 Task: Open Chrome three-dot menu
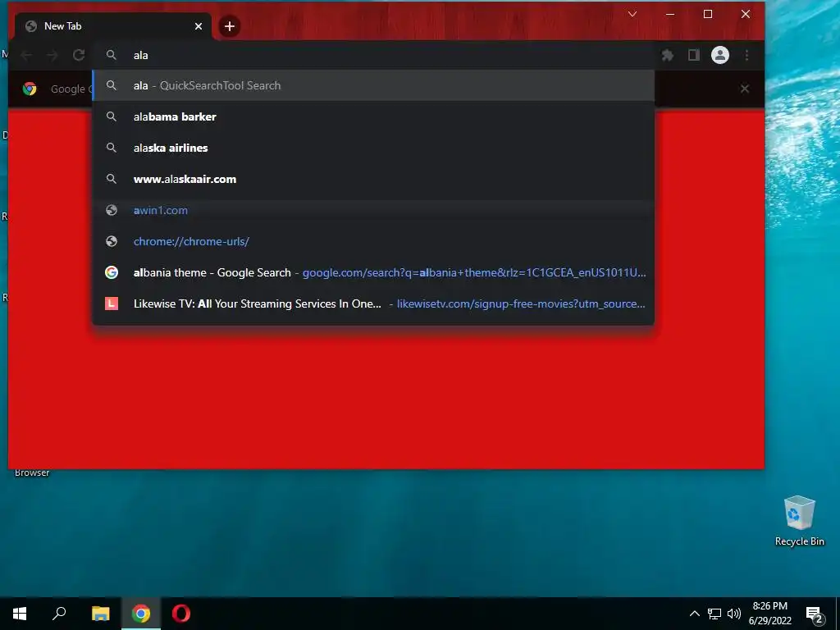pos(746,55)
